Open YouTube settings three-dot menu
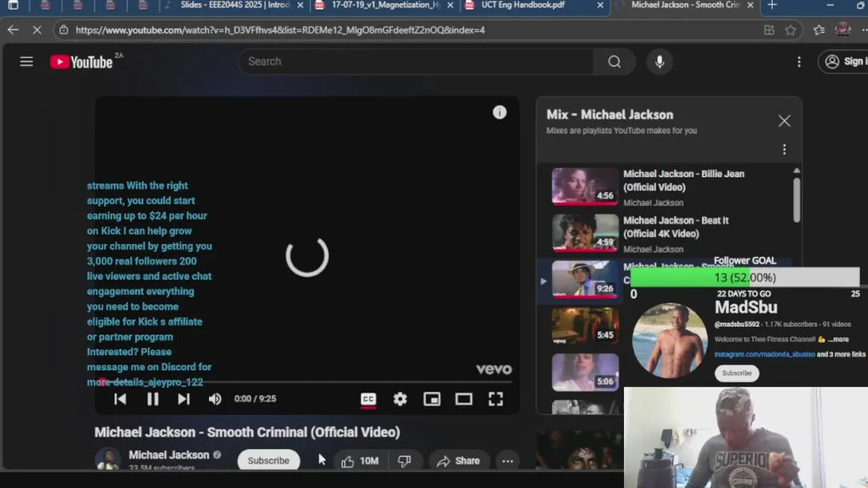This screenshot has width=868, height=488. (x=799, y=62)
